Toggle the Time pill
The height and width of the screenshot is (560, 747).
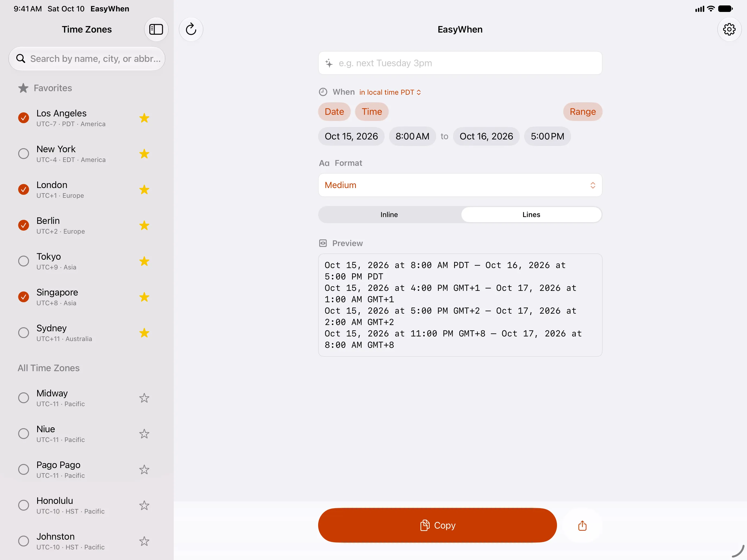tap(372, 112)
